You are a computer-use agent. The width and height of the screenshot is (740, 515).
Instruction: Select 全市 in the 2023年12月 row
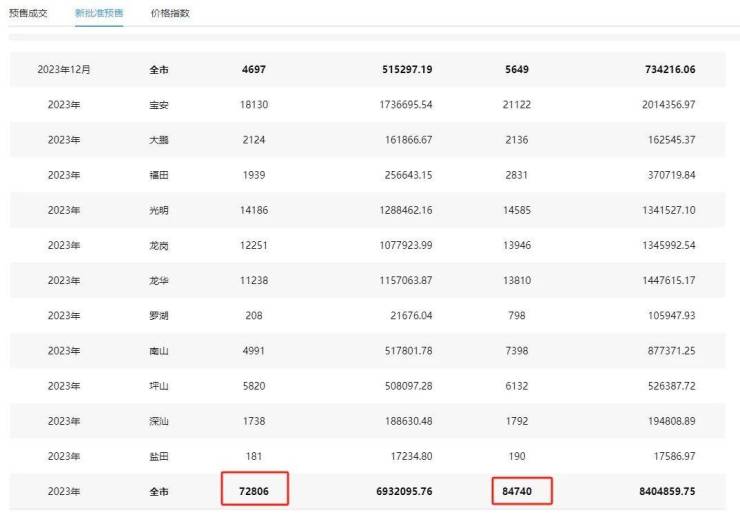[x=159, y=70]
